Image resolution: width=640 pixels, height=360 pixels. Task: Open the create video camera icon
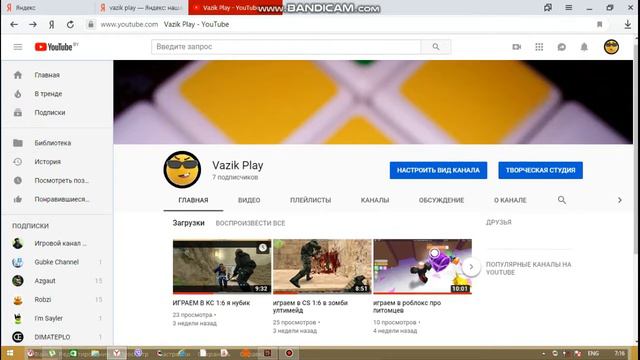pyautogui.click(x=517, y=47)
